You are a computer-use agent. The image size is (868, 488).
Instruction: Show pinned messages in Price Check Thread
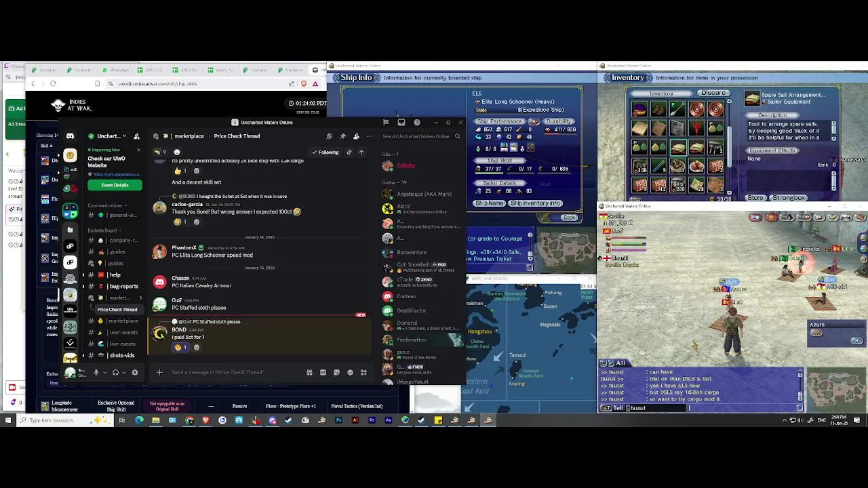(x=342, y=136)
